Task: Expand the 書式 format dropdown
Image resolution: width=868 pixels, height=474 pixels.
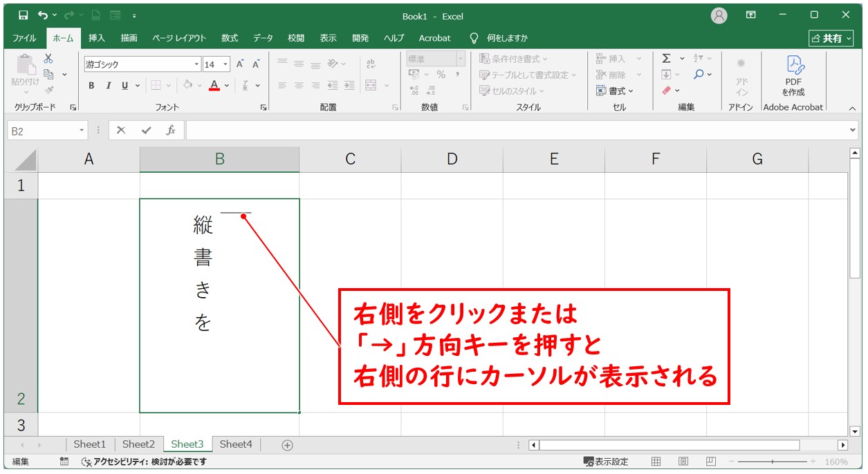Action: click(615, 91)
